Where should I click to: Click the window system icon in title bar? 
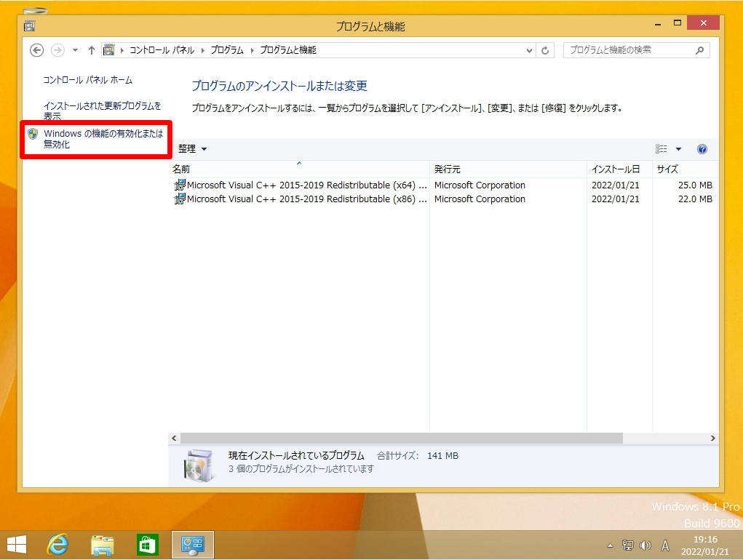[x=29, y=26]
